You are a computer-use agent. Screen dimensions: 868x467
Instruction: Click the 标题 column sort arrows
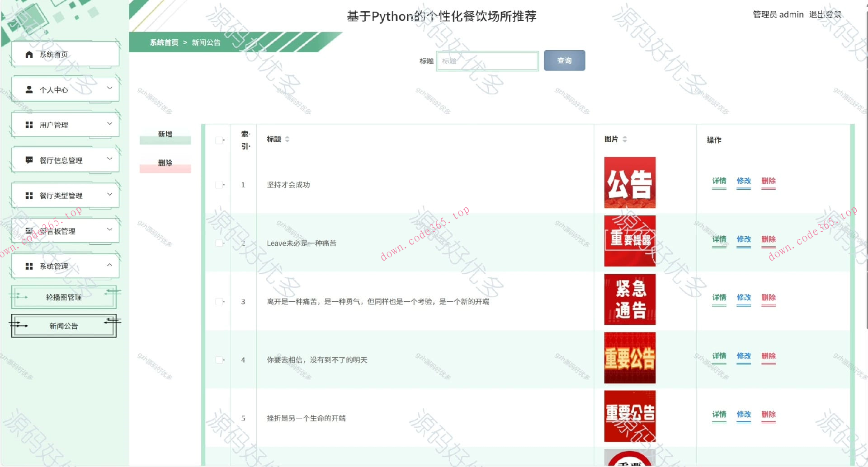288,139
